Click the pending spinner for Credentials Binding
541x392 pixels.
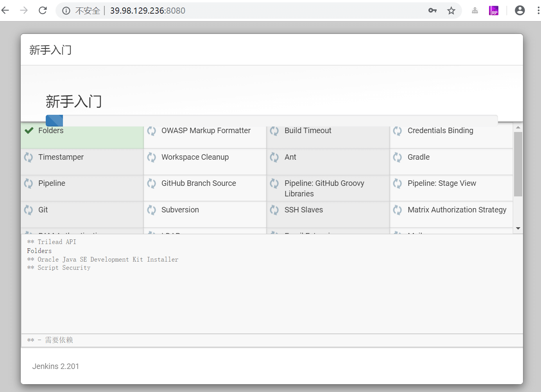pyautogui.click(x=398, y=131)
